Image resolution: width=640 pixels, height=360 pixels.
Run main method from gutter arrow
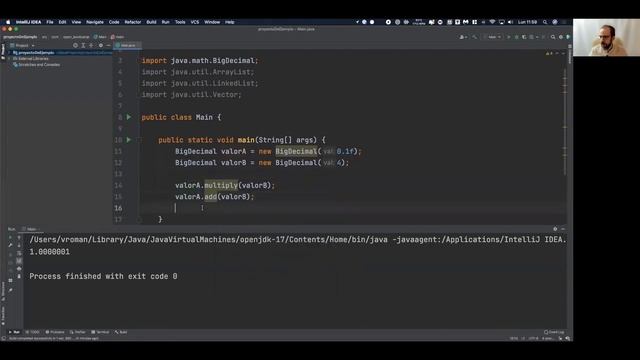coord(129,140)
